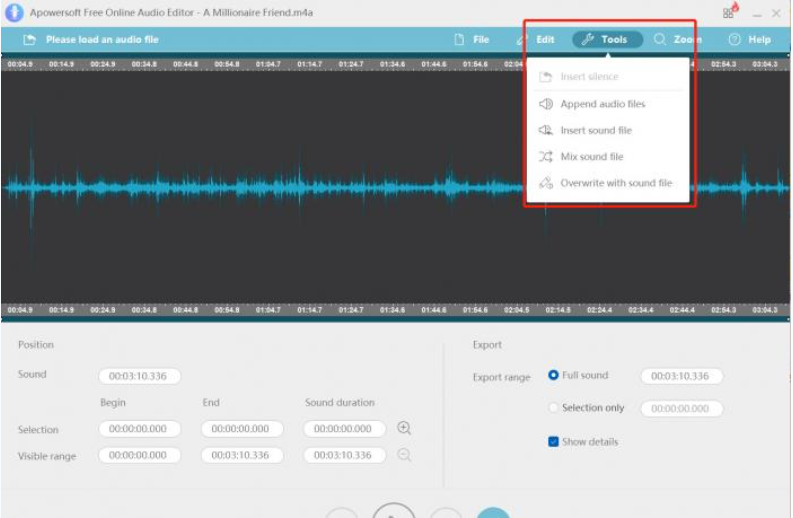The image size is (793, 518).
Task: Click the 01:04.7 marker on the top ruler
Action: pos(268,64)
